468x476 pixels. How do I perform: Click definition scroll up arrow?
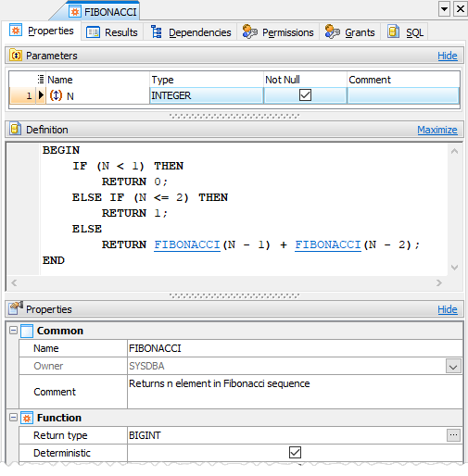point(454,151)
